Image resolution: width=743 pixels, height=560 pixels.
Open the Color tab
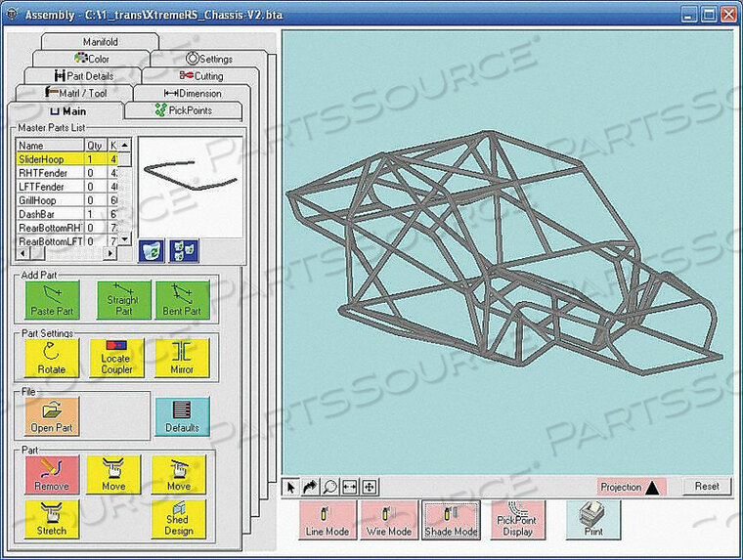point(92,59)
